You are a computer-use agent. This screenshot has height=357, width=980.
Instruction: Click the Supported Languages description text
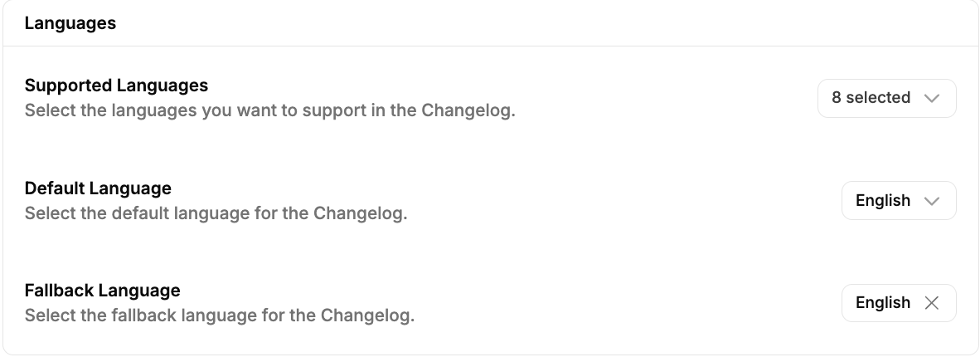[x=269, y=110]
